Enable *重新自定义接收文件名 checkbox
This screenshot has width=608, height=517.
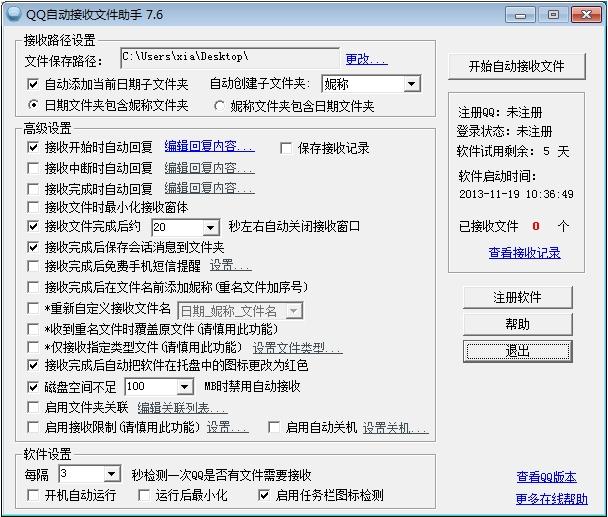[x=33, y=308]
